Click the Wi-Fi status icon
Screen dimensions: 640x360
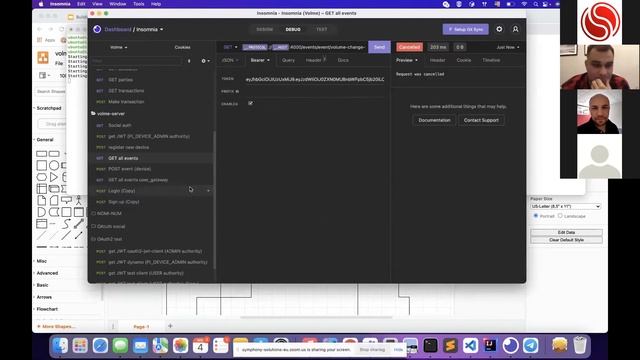point(524,4)
